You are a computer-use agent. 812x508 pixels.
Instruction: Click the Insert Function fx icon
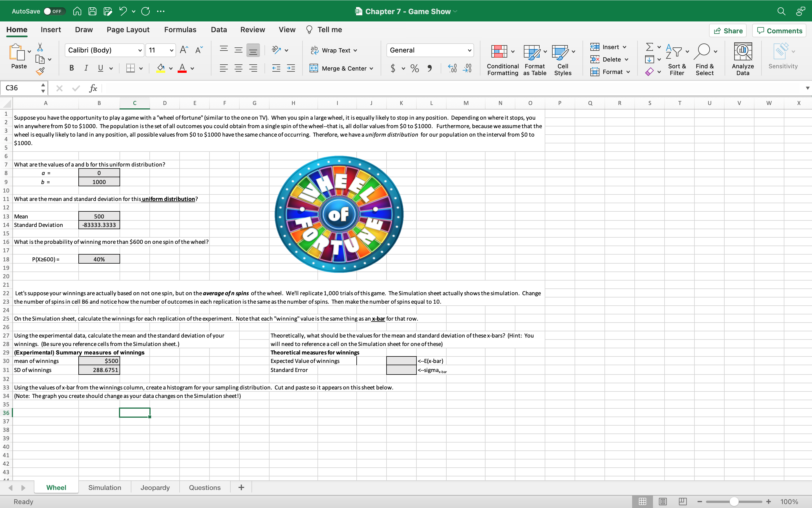(x=93, y=88)
